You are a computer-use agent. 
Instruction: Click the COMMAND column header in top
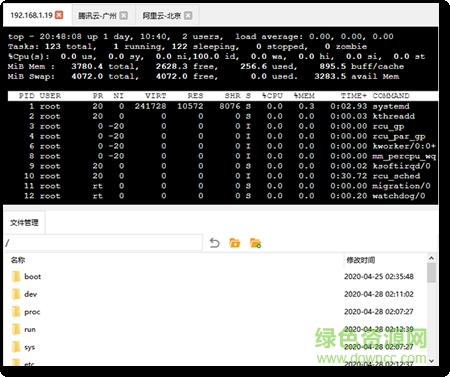coord(391,96)
